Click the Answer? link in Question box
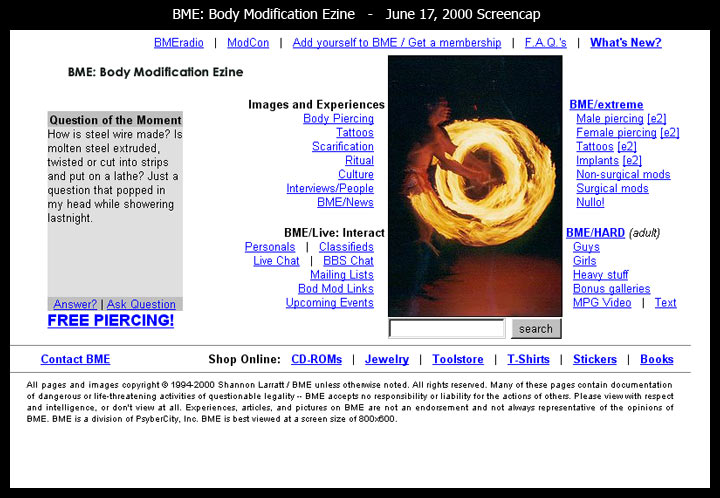Viewport: 720px width, 498px height. (75, 304)
